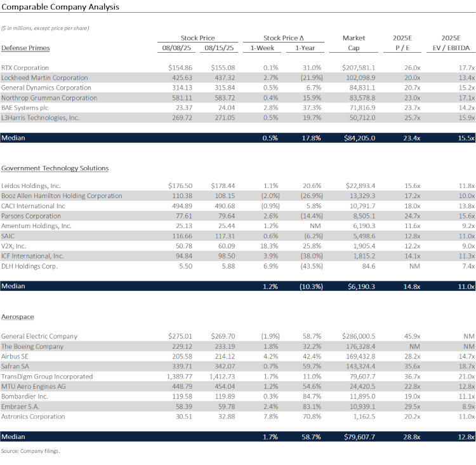Select Source: Company filings footnote
This screenshot has height=465, width=476.
pyautogui.click(x=30, y=451)
